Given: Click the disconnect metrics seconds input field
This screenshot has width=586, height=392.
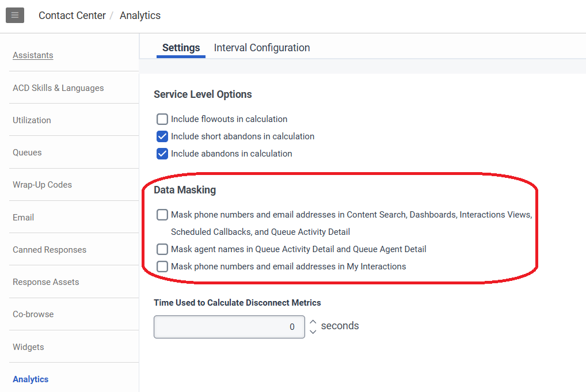Looking at the screenshot, I should tap(229, 326).
